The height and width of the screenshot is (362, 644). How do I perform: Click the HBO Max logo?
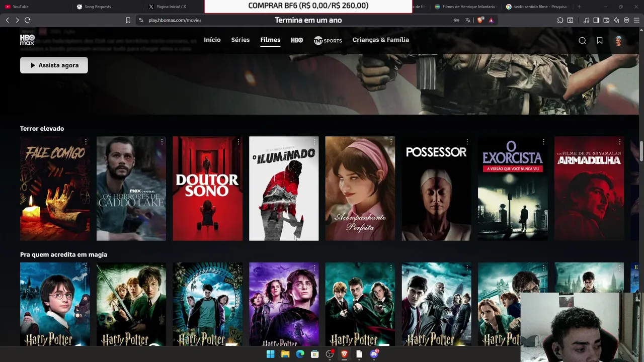click(27, 40)
